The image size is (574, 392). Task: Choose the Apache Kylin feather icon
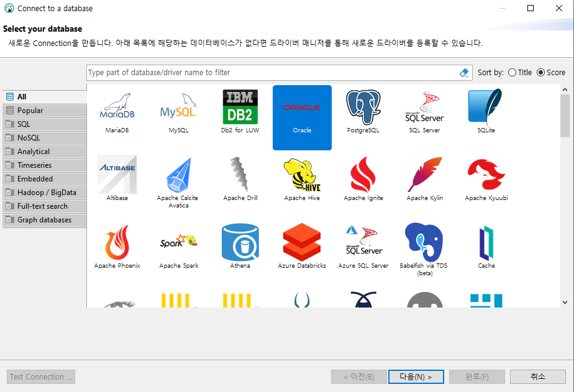(x=425, y=175)
